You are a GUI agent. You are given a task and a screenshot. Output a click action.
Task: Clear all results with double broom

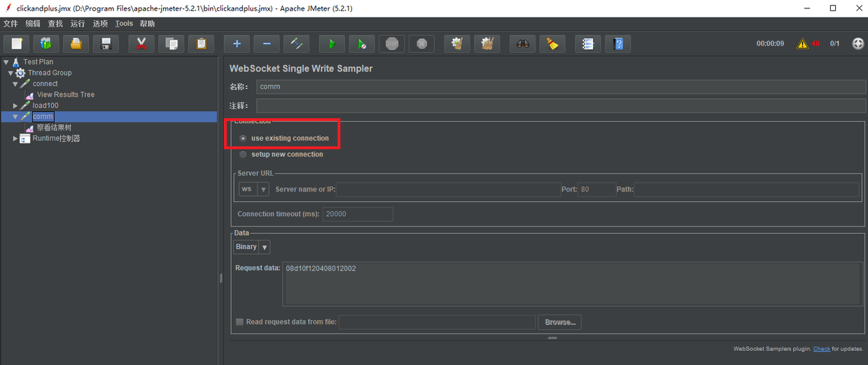click(487, 43)
